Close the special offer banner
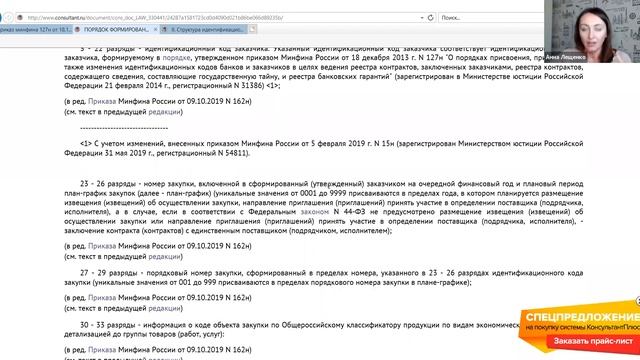 pos(638,302)
